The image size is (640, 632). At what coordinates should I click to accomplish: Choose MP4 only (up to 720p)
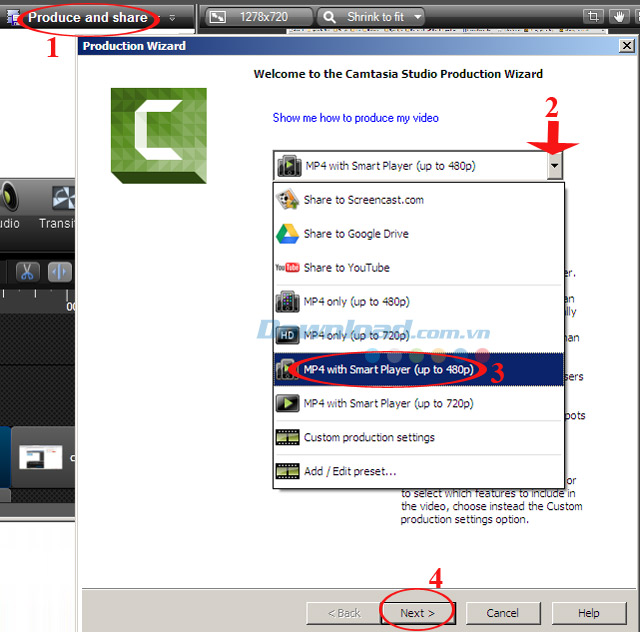coord(419,336)
